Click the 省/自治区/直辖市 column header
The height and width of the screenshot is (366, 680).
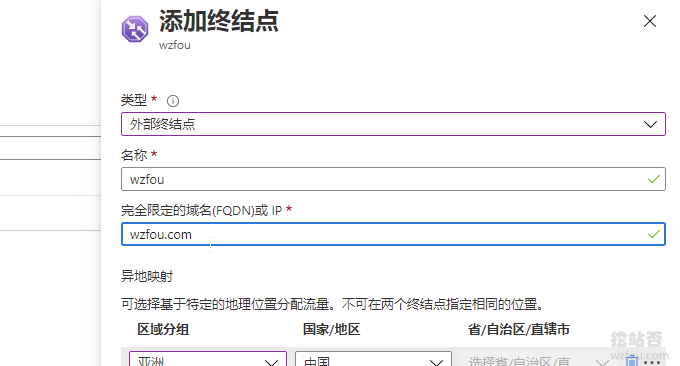[x=519, y=329]
